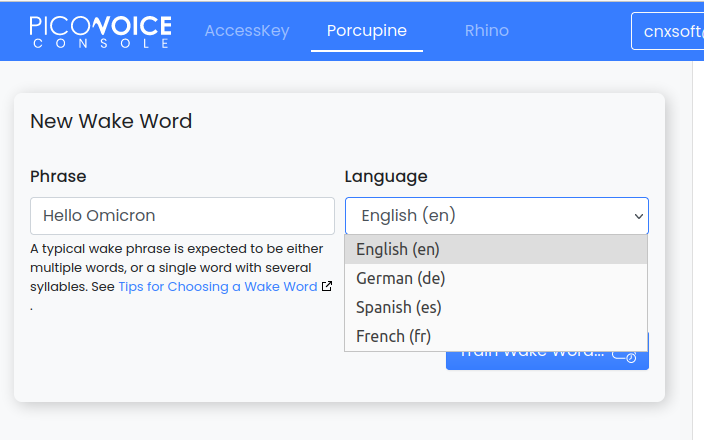Click the Phrase input containing Hello Omicron
704x440 pixels.
182,216
